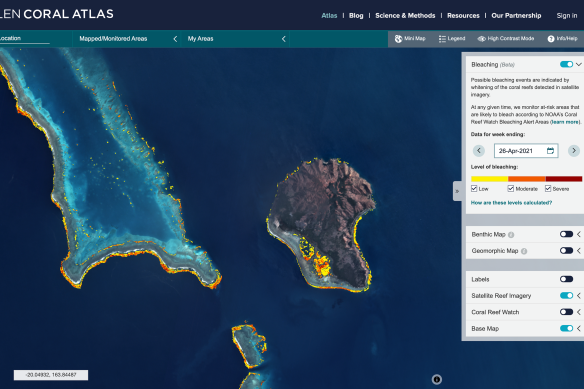This screenshot has width=584, height=389.
Task: Expand Satellite Reef Imagery options chevron
Action: [x=579, y=295]
